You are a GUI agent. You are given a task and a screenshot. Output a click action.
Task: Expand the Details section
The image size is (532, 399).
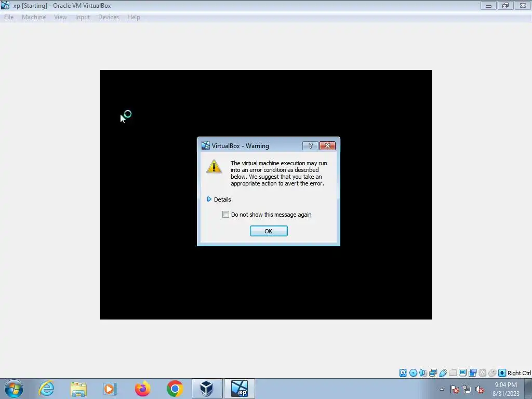pyautogui.click(x=219, y=199)
